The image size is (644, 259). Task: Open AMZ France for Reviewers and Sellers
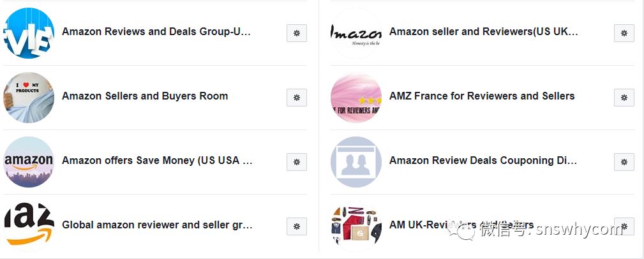(x=482, y=96)
